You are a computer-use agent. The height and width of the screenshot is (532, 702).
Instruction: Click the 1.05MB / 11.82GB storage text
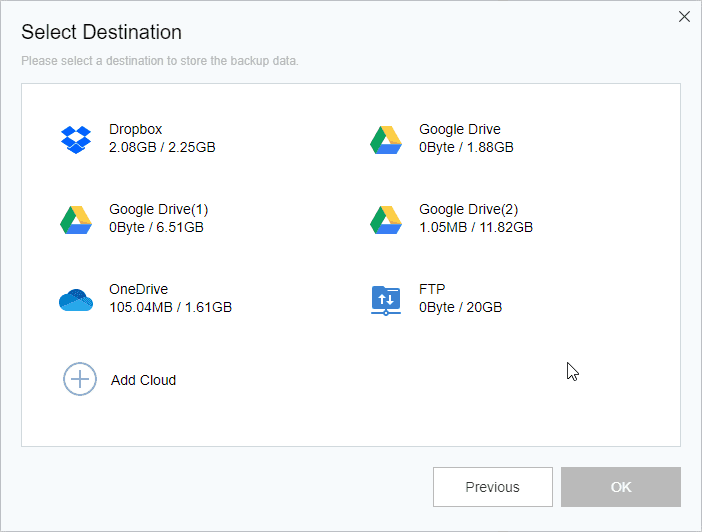[x=476, y=227]
